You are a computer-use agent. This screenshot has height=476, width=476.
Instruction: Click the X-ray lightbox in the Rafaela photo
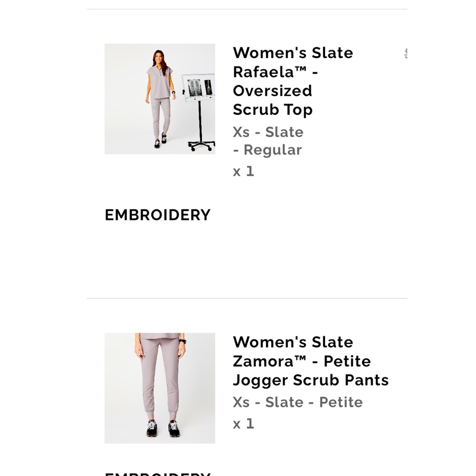(x=199, y=88)
